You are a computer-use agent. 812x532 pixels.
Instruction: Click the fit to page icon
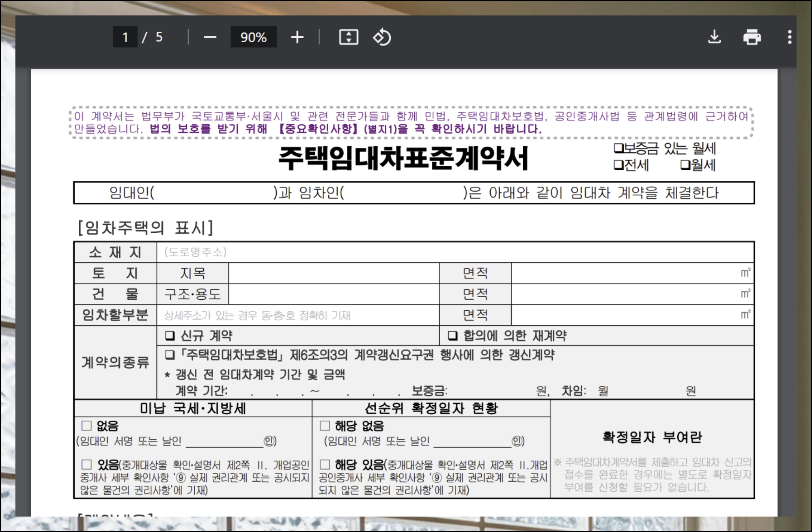349,37
